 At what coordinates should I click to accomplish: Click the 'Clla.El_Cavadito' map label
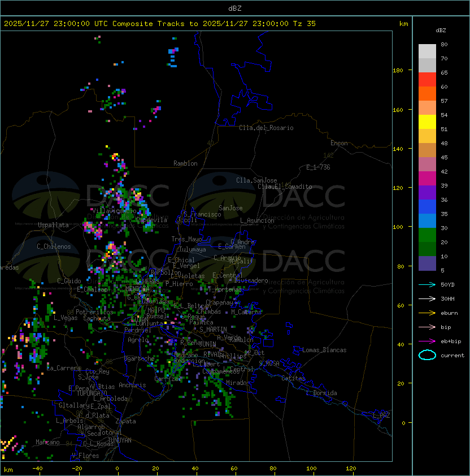point(285,187)
